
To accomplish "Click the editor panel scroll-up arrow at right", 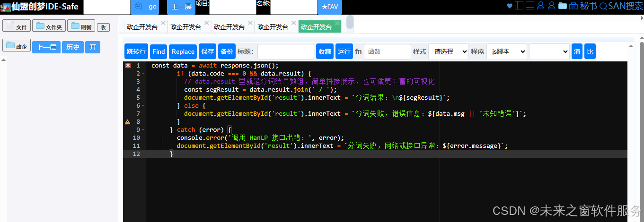I will click(x=631, y=46).
